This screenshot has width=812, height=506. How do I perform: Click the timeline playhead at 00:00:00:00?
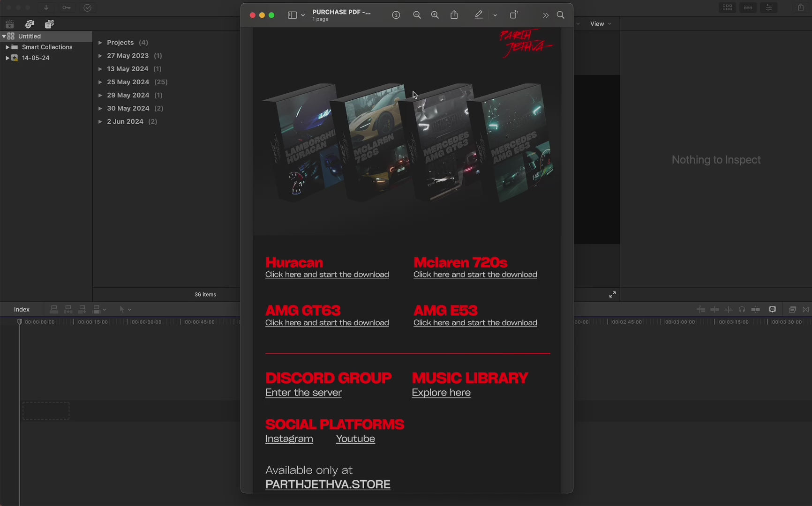tap(19, 321)
